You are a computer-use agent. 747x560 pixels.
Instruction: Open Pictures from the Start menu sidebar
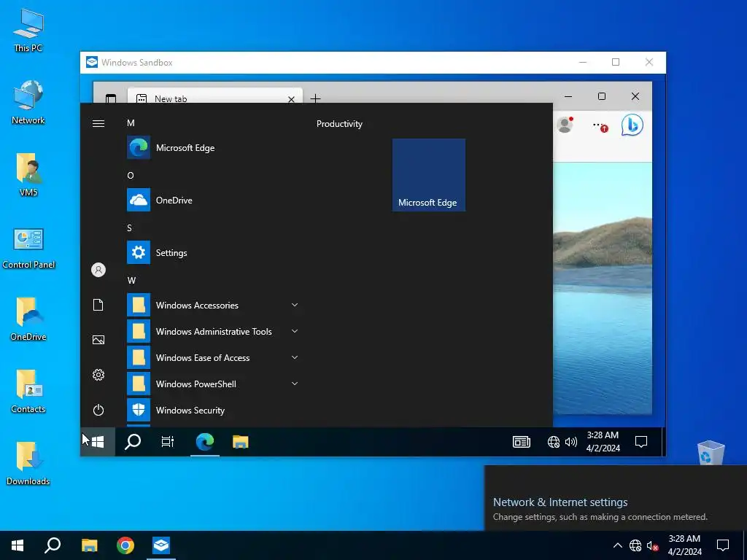click(98, 340)
